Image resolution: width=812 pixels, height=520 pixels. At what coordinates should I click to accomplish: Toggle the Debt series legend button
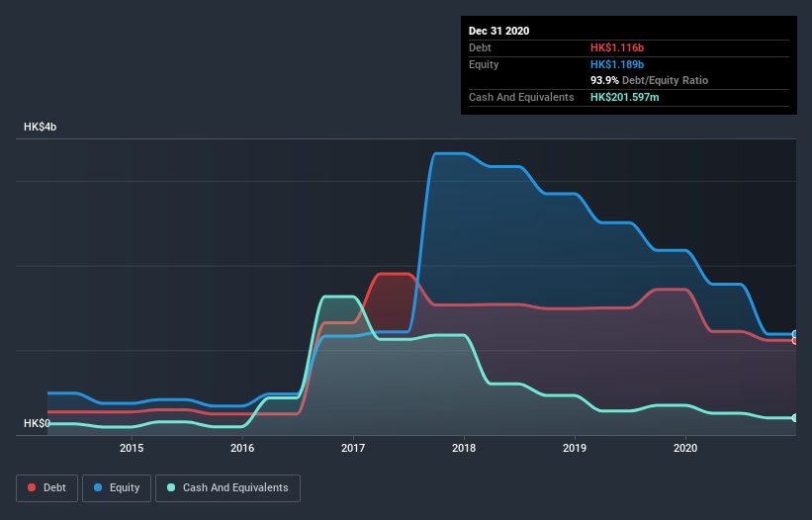click(47, 488)
